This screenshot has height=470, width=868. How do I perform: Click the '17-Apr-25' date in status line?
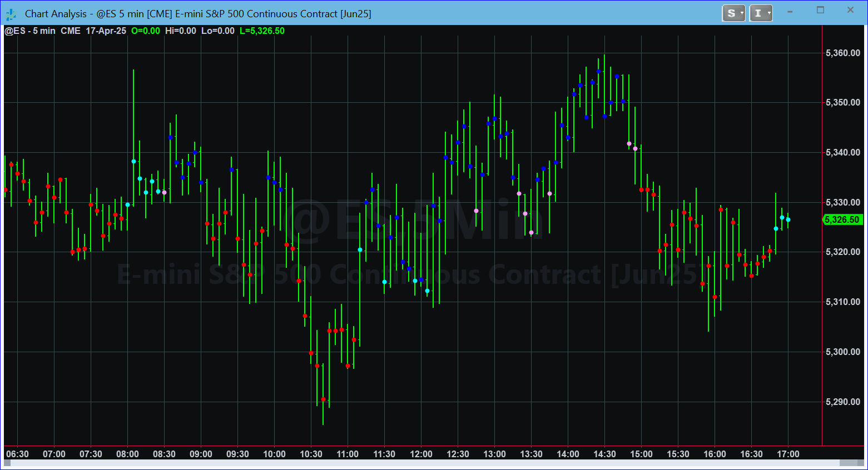point(106,31)
